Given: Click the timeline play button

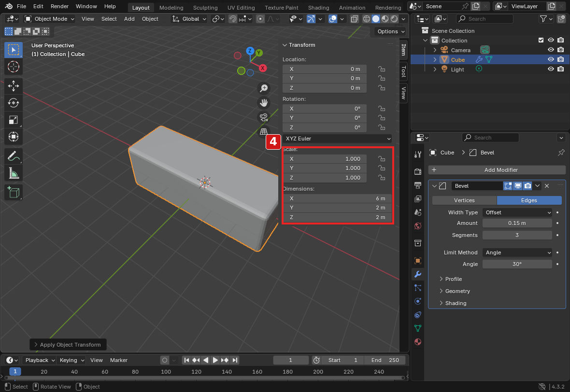Looking at the screenshot, I should pos(215,360).
